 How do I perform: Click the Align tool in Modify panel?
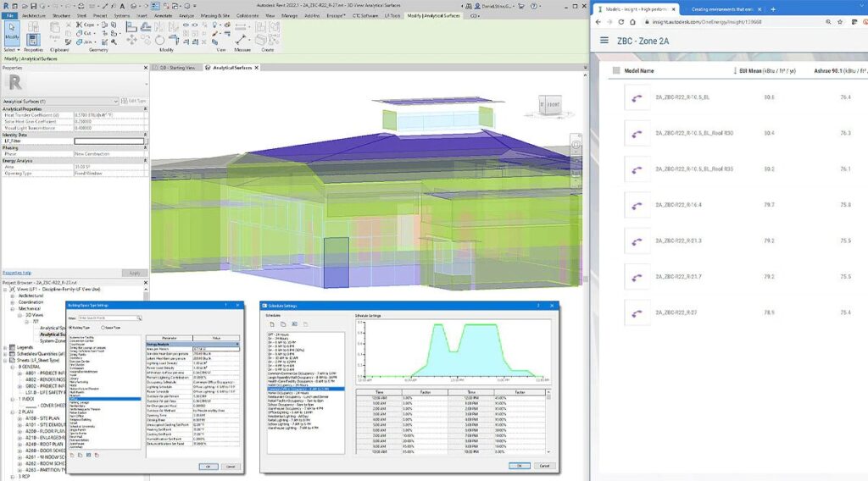pos(131,26)
